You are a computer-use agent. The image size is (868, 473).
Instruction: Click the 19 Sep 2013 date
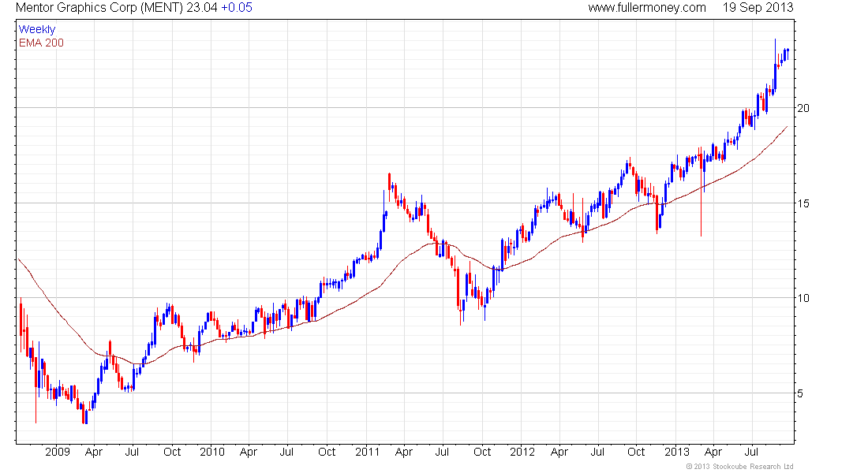(x=758, y=8)
